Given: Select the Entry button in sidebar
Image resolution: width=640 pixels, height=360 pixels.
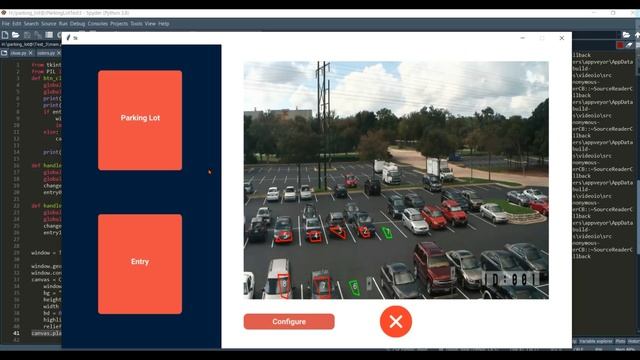Looking at the screenshot, I should pos(140,264).
